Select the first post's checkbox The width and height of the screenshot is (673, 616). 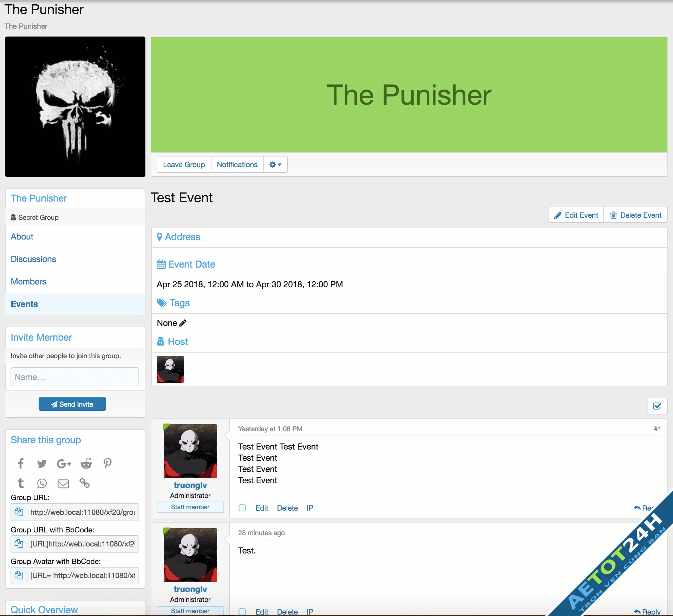tap(242, 508)
